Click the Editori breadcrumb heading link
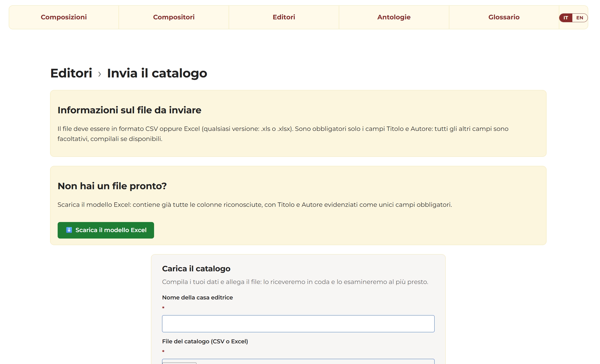The height and width of the screenshot is (364, 600). coord(71,73)
